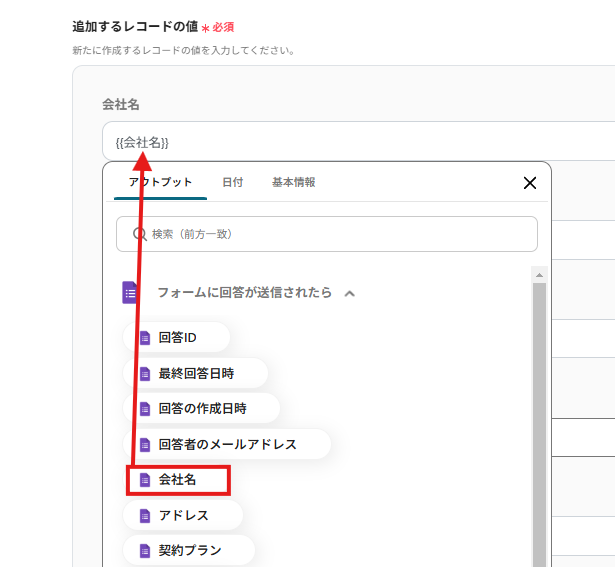Click the form icon beside 最終回答日時
This screenshot has width=615, height=567.
pyautogui.click(x=145, y=374)
